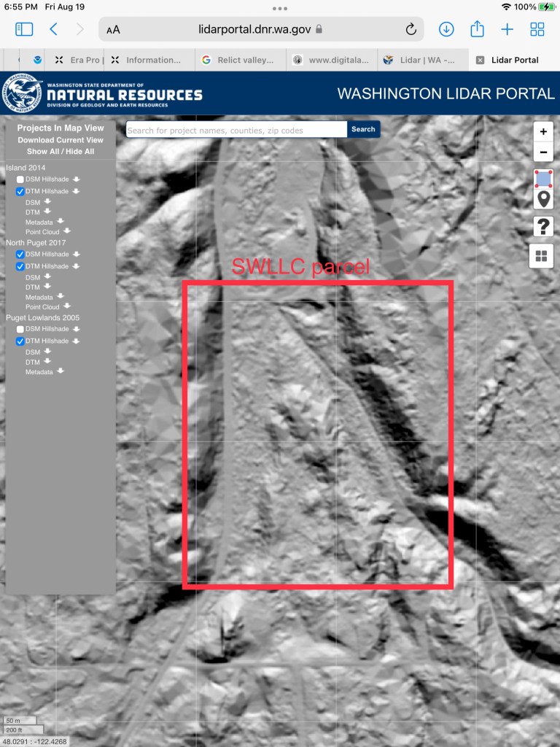Zoom in on the lidar map
560x747 pixels.
(543, 132)
